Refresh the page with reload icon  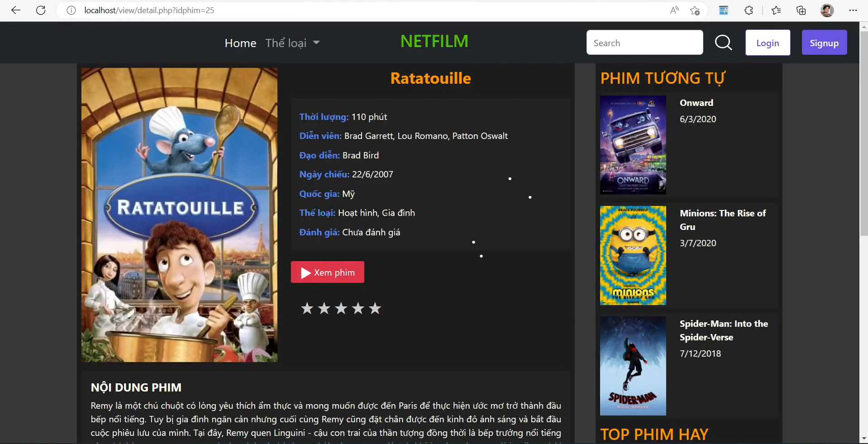pos(41,10)
